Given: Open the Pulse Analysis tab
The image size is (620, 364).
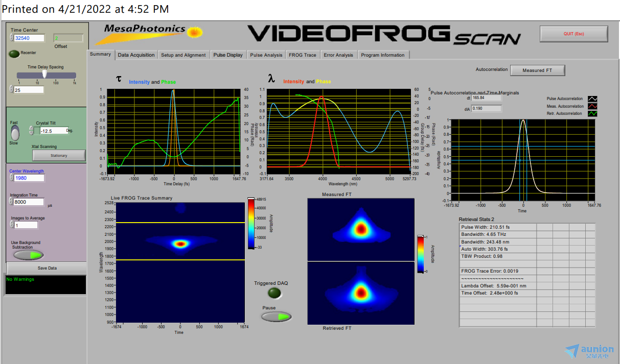Looking at the screenshot, I should [266, 55].
